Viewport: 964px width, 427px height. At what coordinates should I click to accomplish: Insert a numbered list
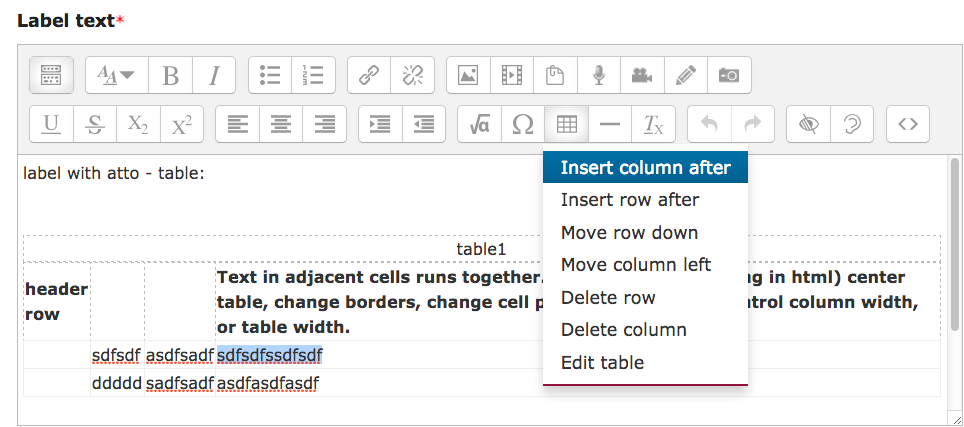(314, 75)
